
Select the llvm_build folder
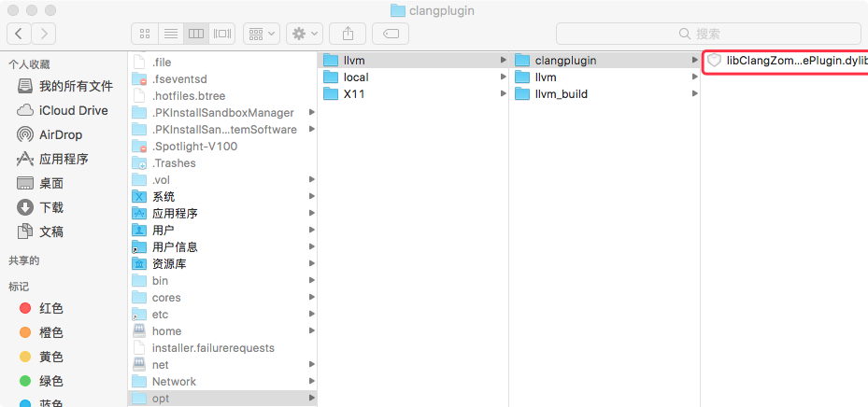point(605,94)
